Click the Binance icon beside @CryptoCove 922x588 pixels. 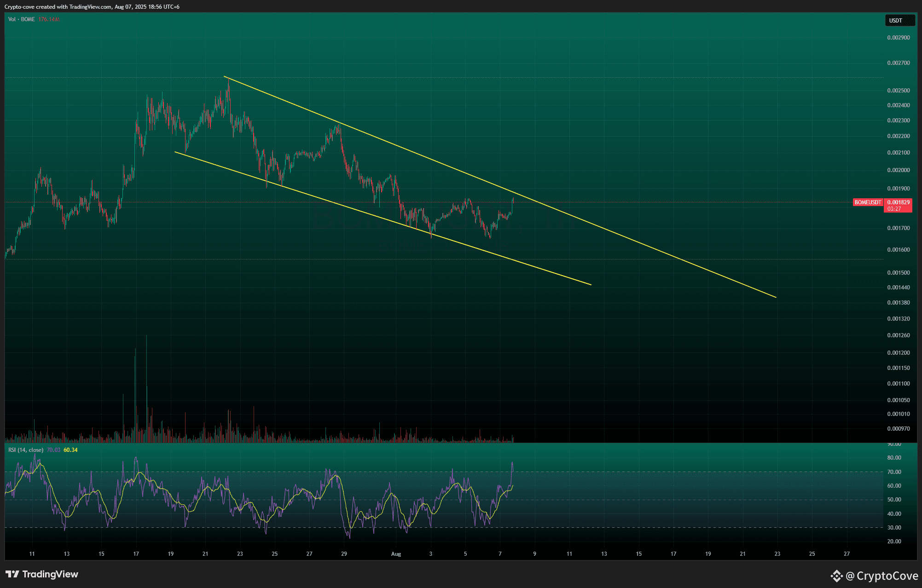pos(836,576)
